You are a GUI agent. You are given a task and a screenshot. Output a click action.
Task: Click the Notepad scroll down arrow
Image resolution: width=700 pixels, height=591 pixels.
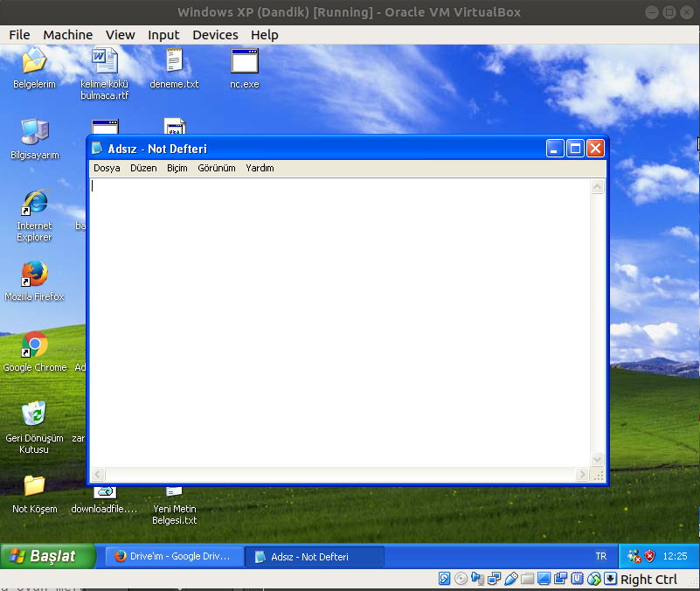pos(598,459)
